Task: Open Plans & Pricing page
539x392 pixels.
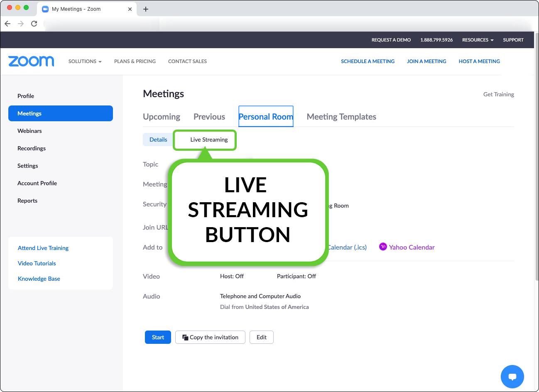Action: coord(135,61)
